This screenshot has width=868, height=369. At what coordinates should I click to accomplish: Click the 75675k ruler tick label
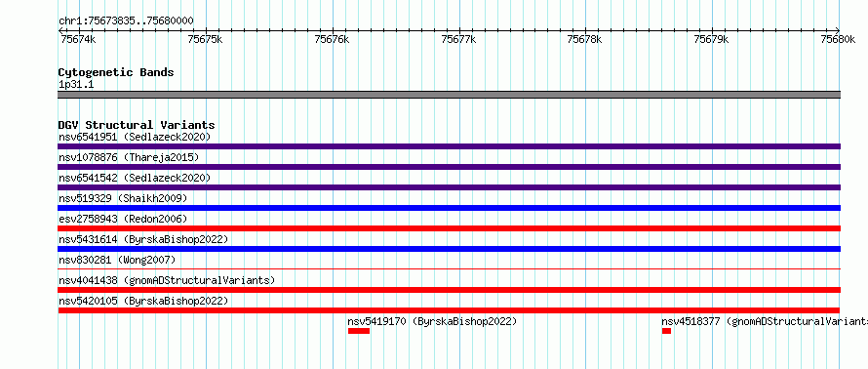(x=206, y=39)
